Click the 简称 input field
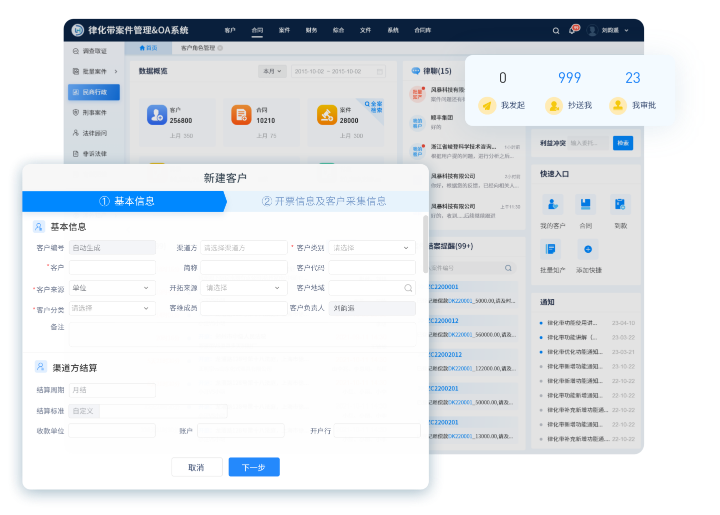Screen dimensions: 720x515 244,268
